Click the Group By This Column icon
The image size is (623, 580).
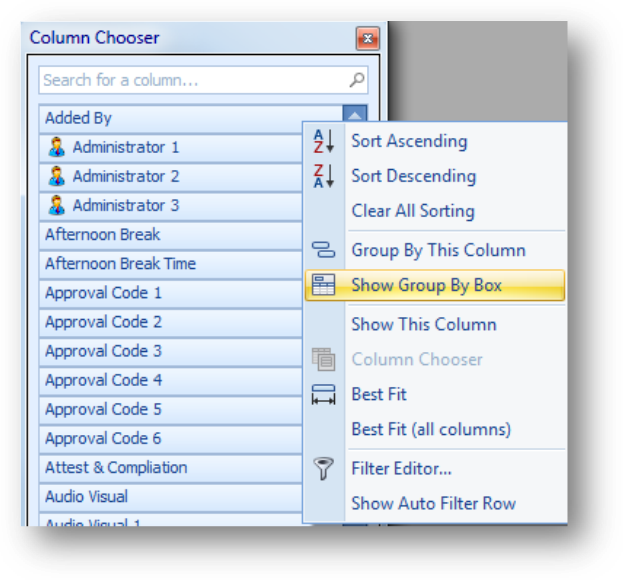coord(323,250)
